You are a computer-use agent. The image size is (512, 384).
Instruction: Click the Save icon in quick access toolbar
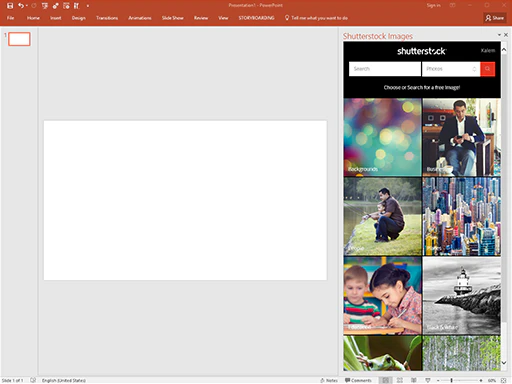click(x=10, y=5)
